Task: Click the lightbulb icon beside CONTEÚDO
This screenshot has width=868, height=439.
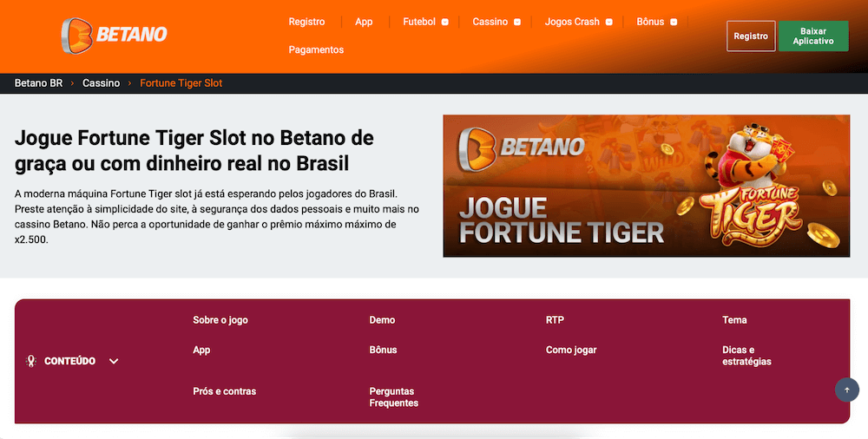Action: pos(31,361)
